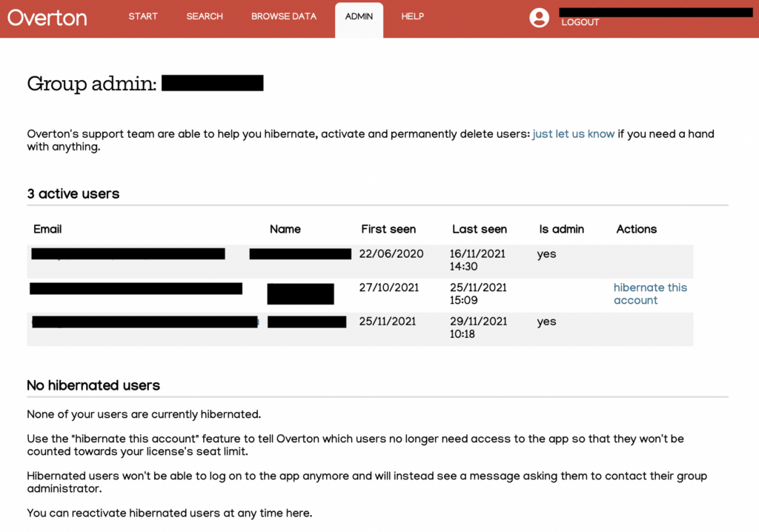Click the Email column header
This screenshot has width=759, height=532.
click(47, 229)
